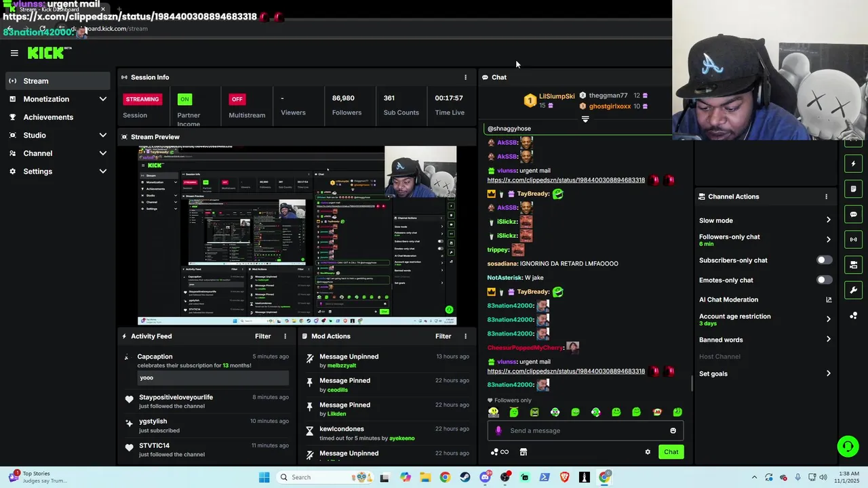Viewport: 868px width, 488px height.
Task: Expand the chevron beside Studio
Action: point(103,135)
